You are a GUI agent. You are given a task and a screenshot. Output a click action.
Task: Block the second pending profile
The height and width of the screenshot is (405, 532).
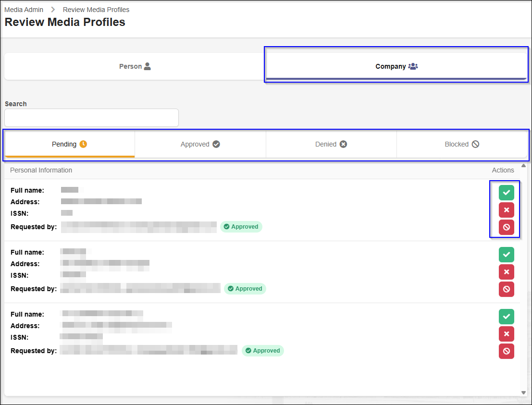click(x=506, y=289)
